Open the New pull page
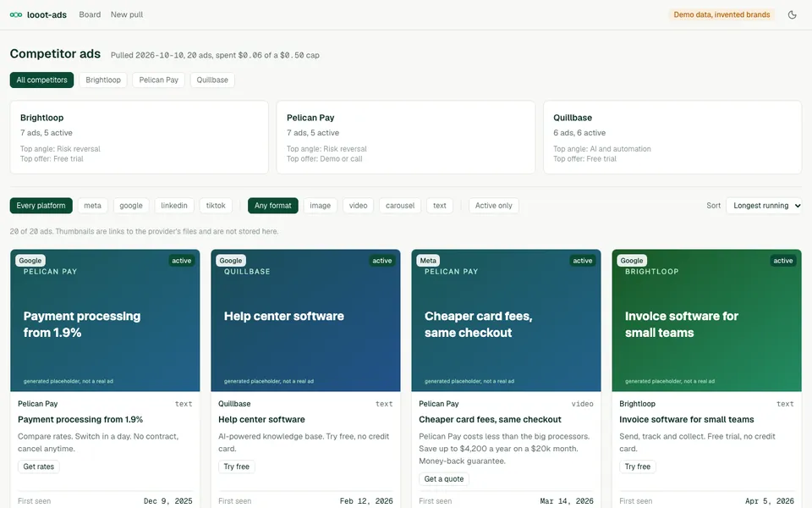The width and height of the screenshot is (812, 508). (127, 14)
